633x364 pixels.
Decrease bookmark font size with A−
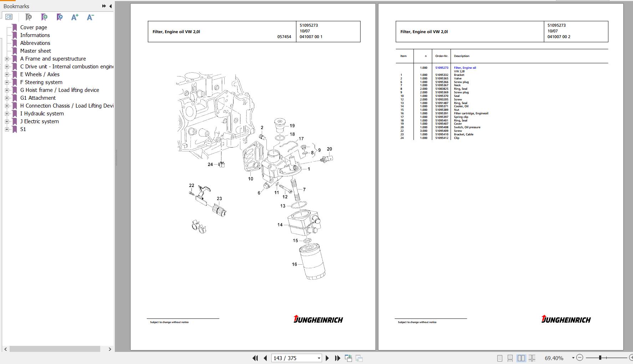(x=90, y=17)
